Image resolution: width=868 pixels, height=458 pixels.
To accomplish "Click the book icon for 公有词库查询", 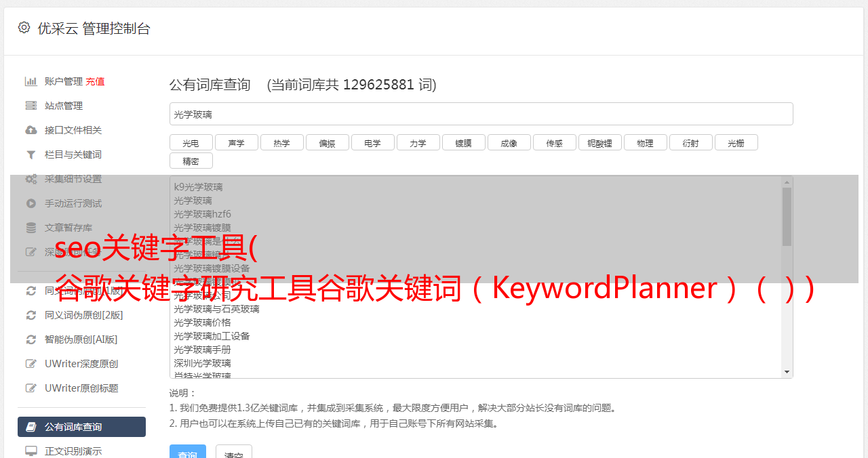I will (x=31, y=427).
